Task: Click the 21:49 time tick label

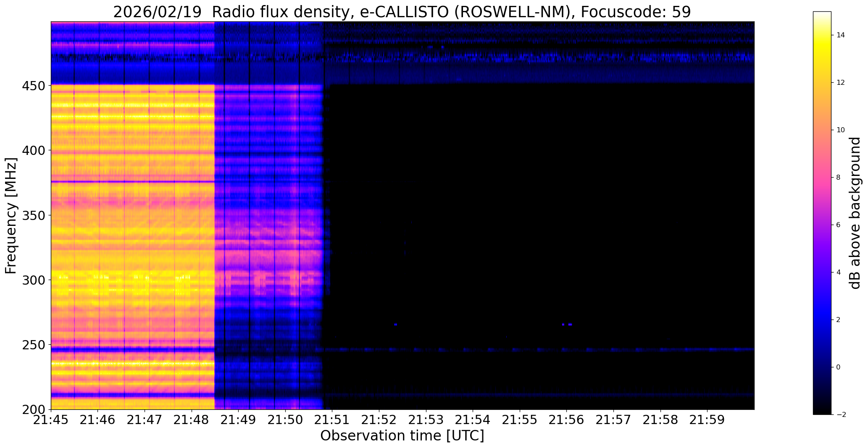Action: tap(239, 420)
